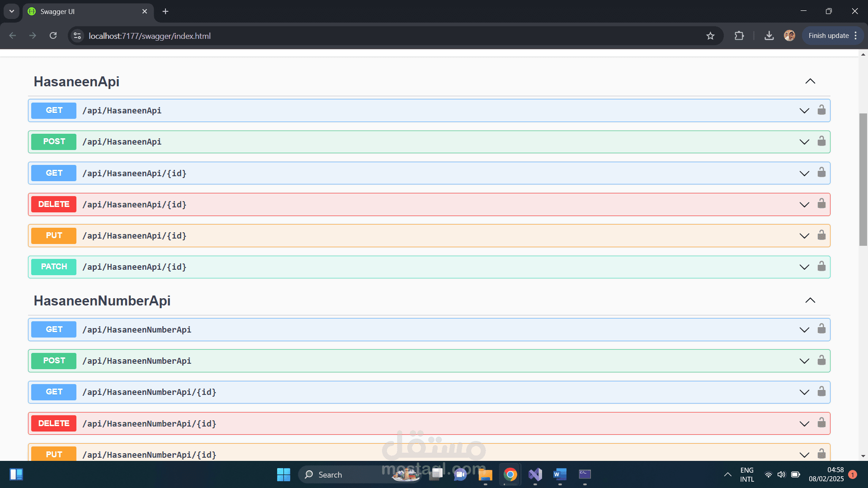This screenshot has width=868, height=488.
Task: Click the PATCH method badge
Action: click(54, 267)
